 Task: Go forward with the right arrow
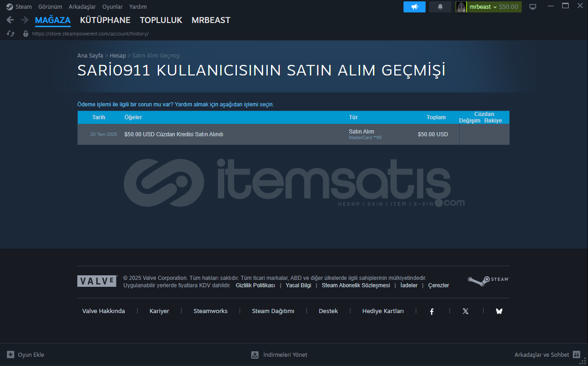(25, 20)
